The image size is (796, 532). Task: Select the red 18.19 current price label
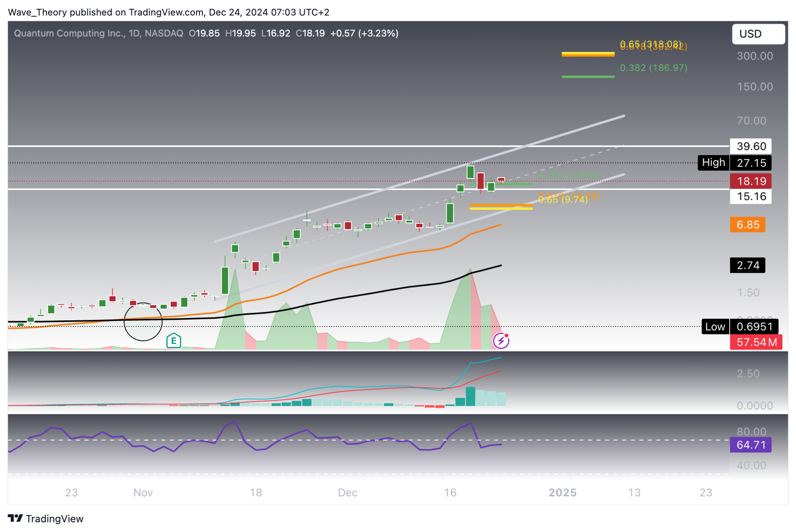click(x=751, y=181)
